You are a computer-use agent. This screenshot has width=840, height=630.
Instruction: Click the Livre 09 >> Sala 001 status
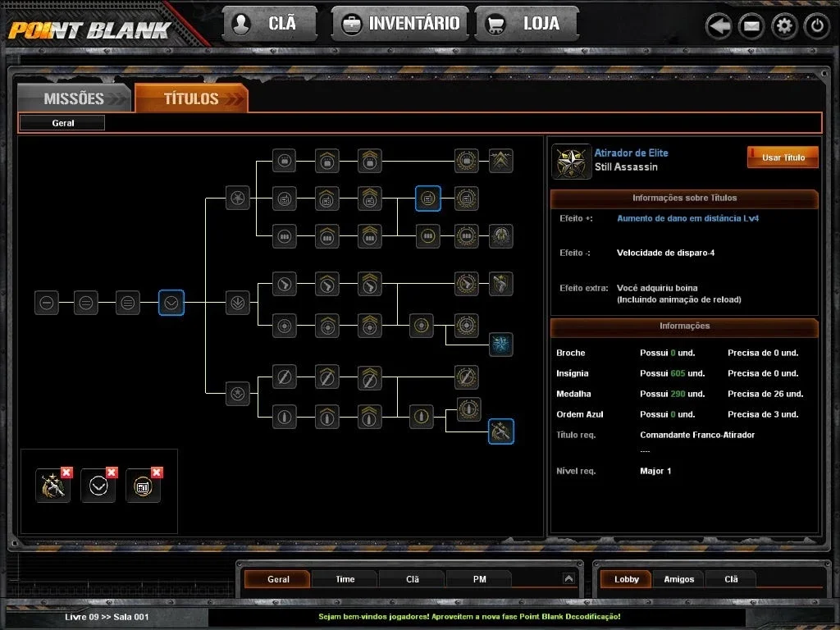coord(107,617)
